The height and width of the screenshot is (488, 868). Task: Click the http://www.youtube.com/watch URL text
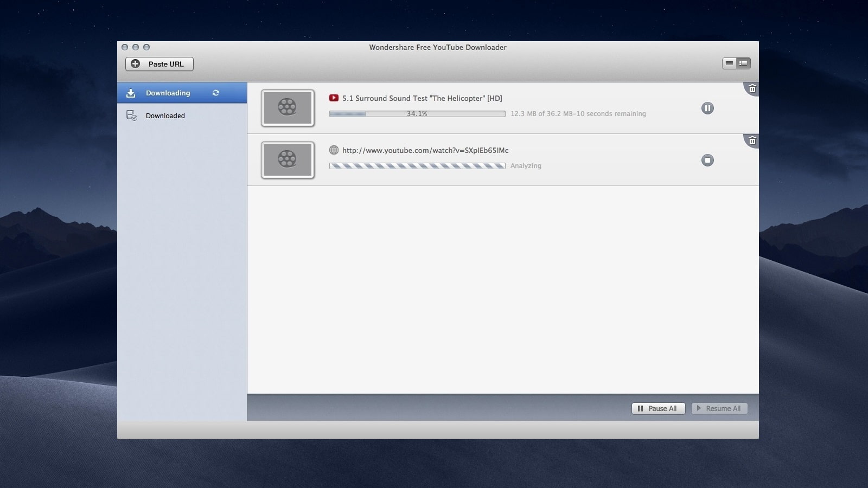[425, 150]
